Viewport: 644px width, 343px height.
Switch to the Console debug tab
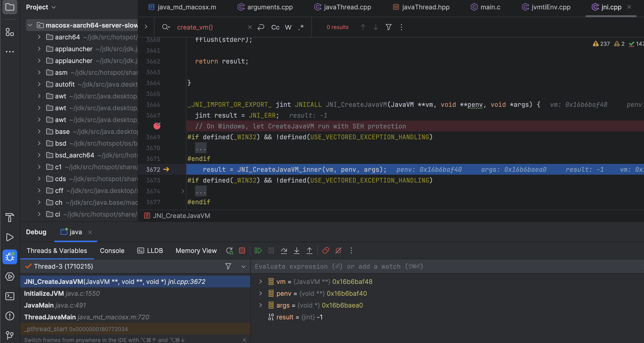(112, 251)
